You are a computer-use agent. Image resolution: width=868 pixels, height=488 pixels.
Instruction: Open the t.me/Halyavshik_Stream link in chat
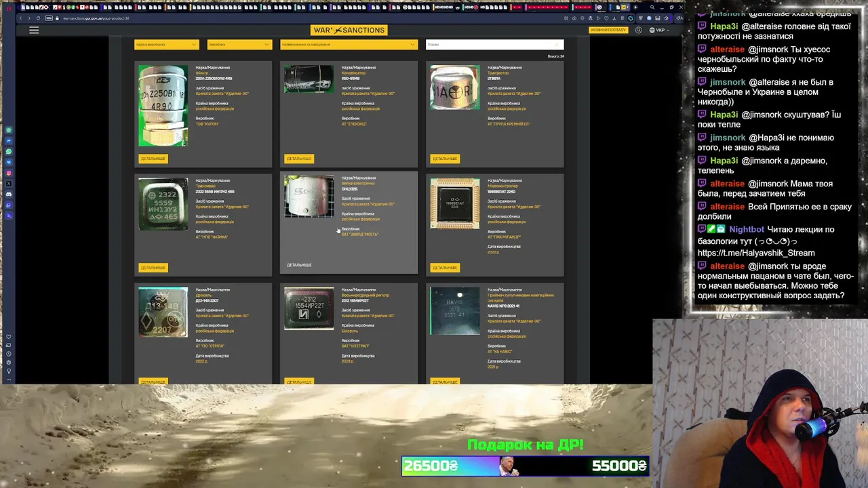tap(756, 253)
